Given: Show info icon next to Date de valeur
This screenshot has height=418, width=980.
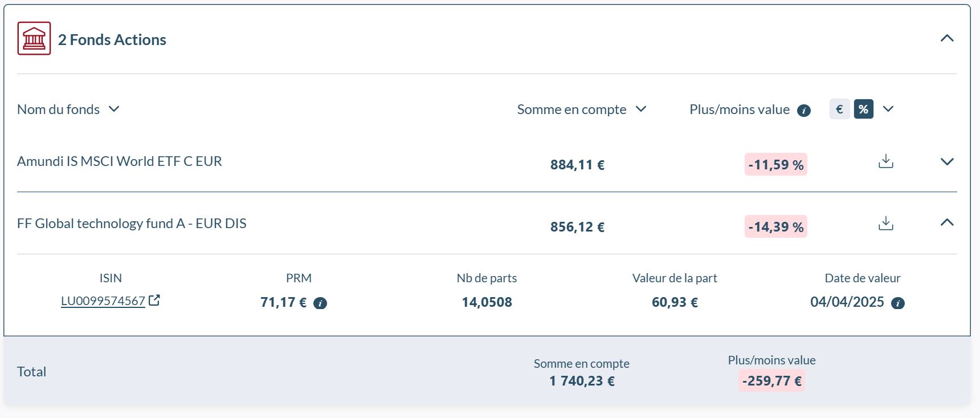Looking at the screenshot, I should tap(897, 303).
